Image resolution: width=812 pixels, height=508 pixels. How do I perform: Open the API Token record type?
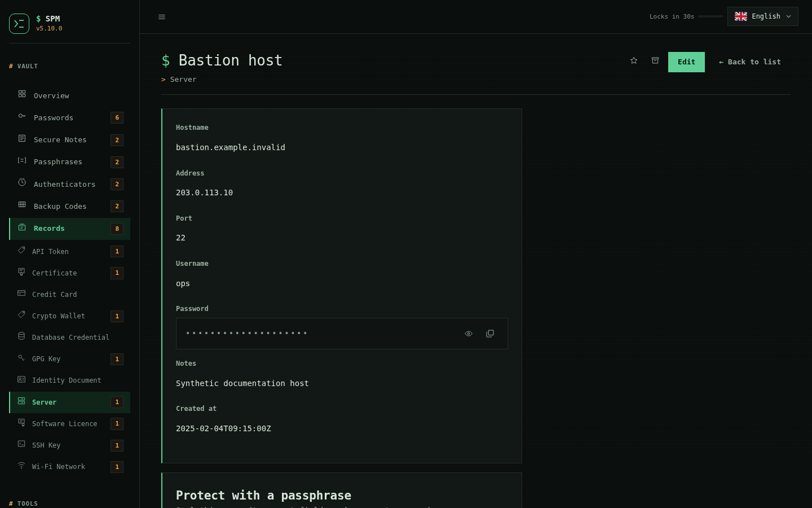(x=70, y=251)
